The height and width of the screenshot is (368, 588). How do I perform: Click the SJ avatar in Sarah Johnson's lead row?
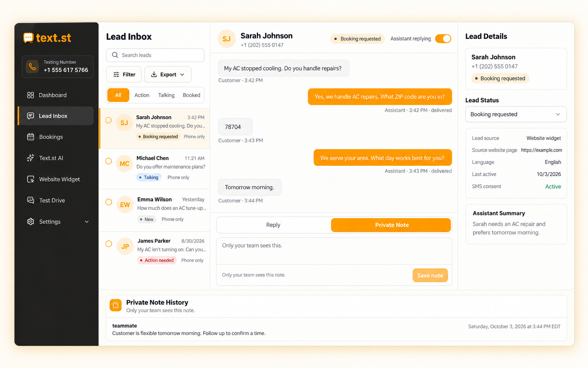124,123
